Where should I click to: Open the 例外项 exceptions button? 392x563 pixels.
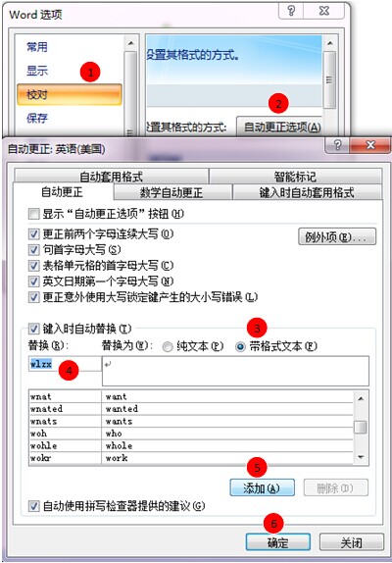337,237
